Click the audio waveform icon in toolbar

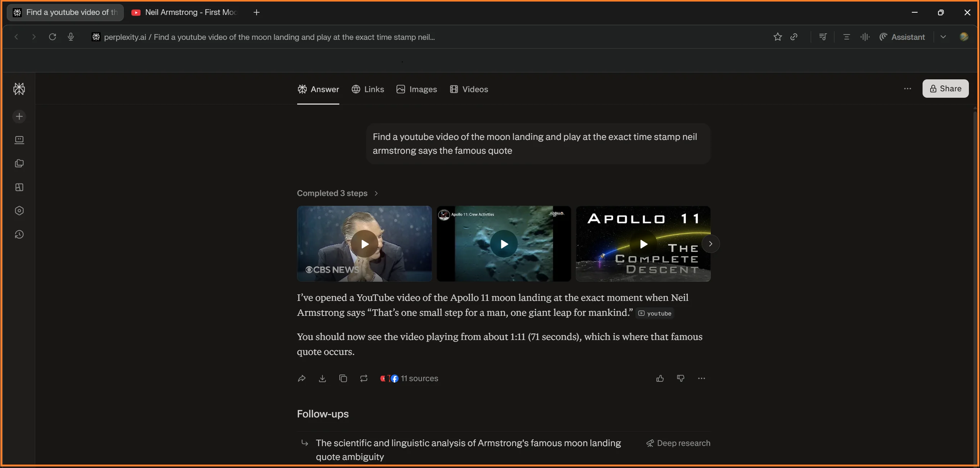pos(865,37)
